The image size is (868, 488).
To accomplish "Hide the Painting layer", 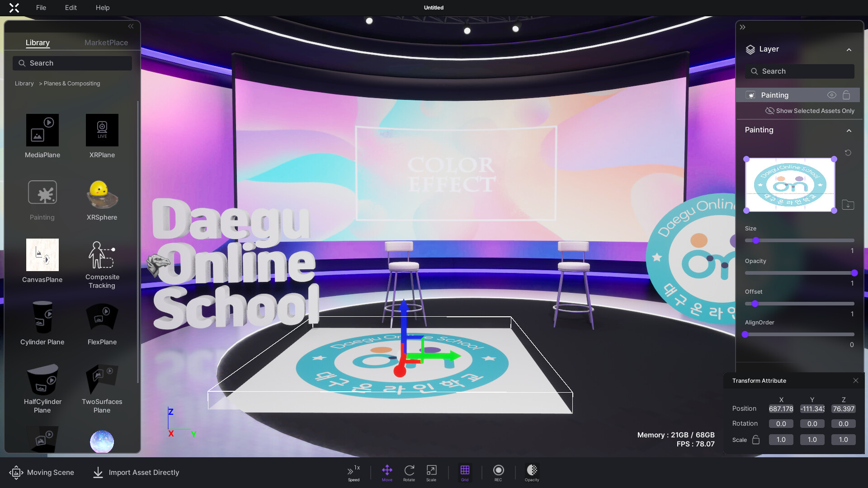I will pos(832,95).
